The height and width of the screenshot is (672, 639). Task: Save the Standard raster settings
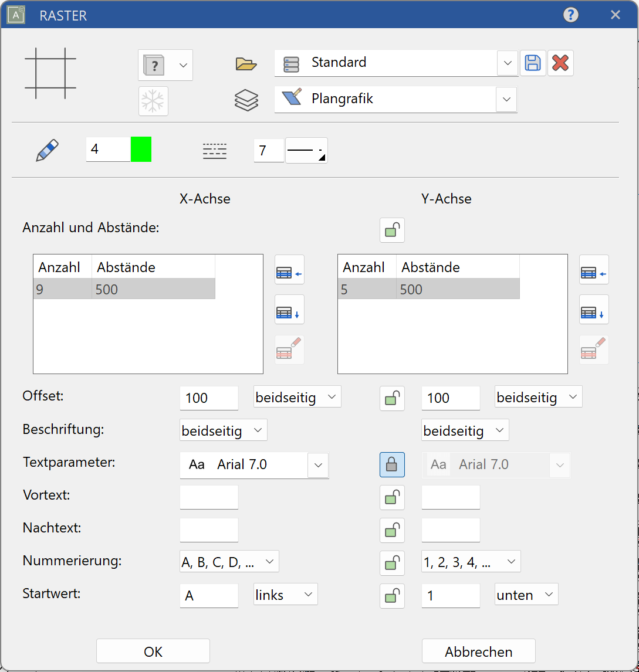[533, 63]
